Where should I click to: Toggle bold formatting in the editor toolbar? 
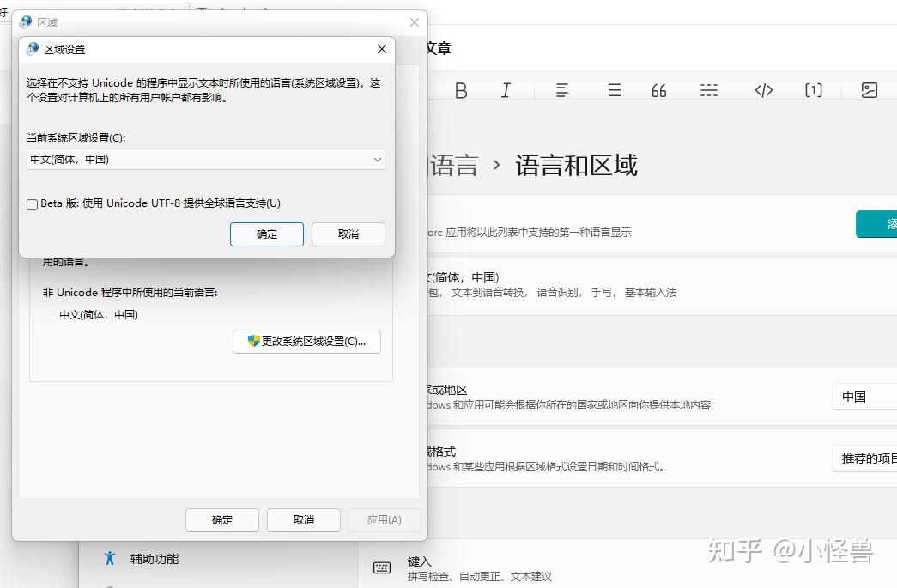pyautogui.click(x=461, y=90)
